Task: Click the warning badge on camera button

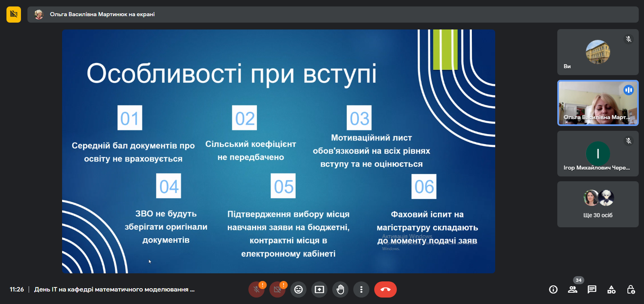Action: tap(283, 285)
